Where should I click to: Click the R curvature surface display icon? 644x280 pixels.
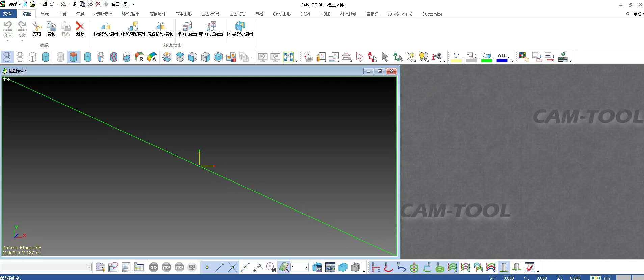(139, 57)
